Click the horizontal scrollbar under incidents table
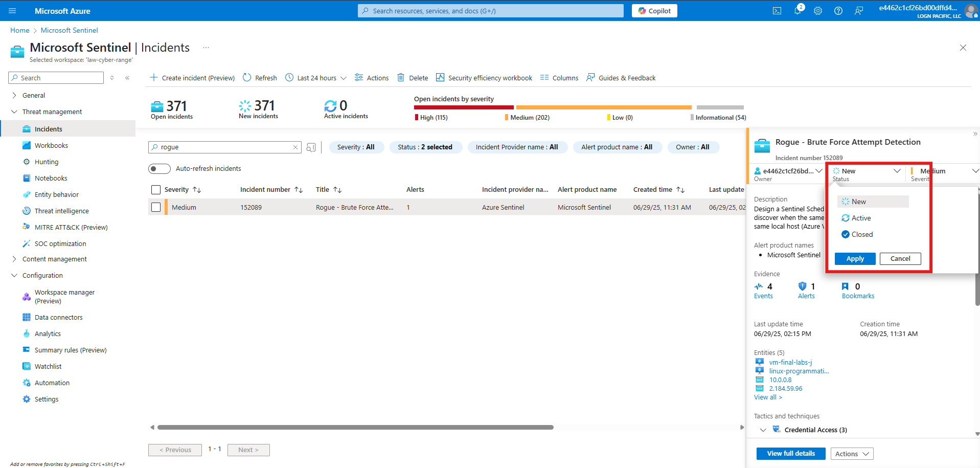Image resolution: width=980 pixels, height=468 pixels. click(x=355, y=427)
